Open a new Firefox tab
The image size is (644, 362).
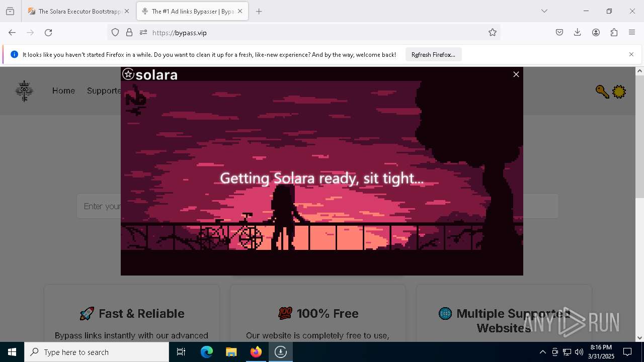click(x=259, y=11)
